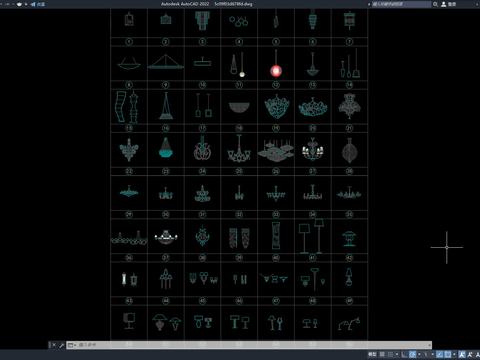Click the title bar help search field
This screenshot has height=360, width=480.
point(401,4)
